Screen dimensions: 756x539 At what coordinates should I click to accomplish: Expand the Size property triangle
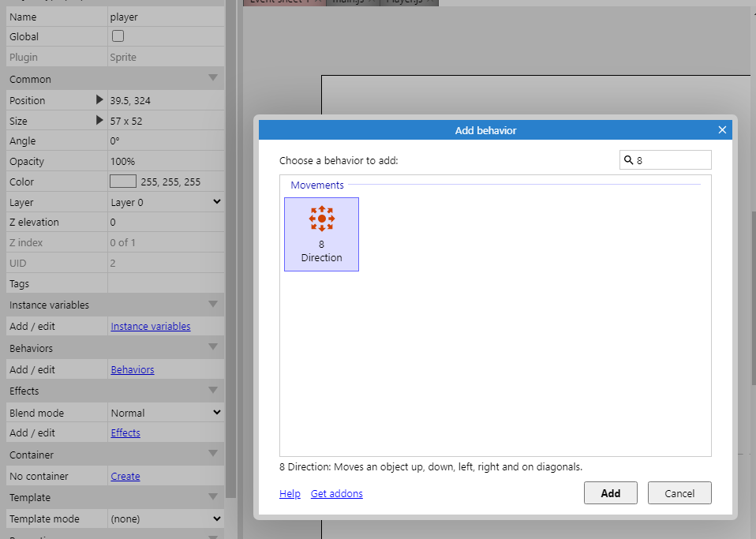pos(99,121)
